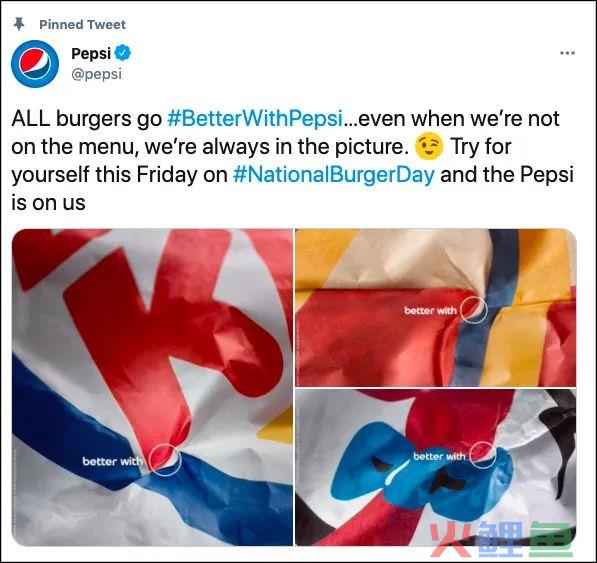Click the winking face emoji in tweet
The image size is (597, 563).
point(429,147)
